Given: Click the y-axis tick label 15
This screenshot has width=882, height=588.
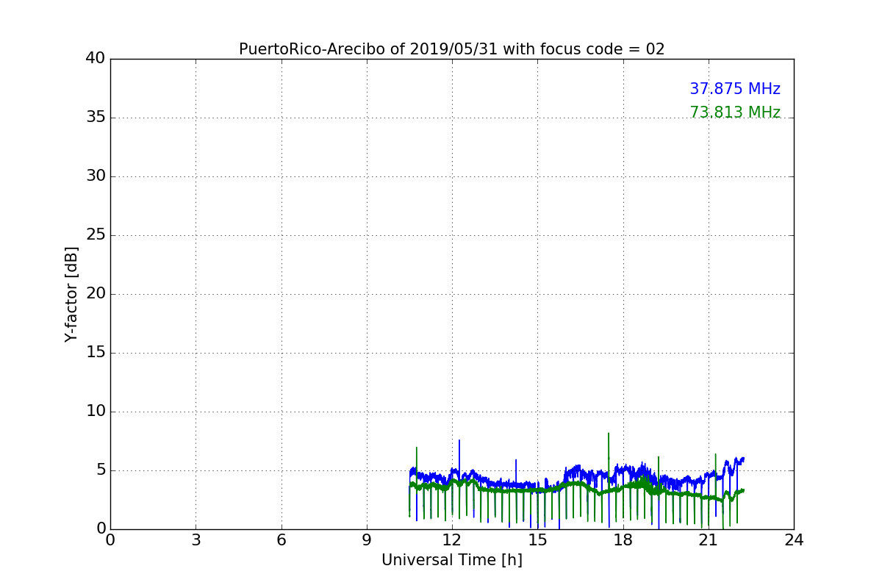Looking at the screenshot, I should 96,353.
